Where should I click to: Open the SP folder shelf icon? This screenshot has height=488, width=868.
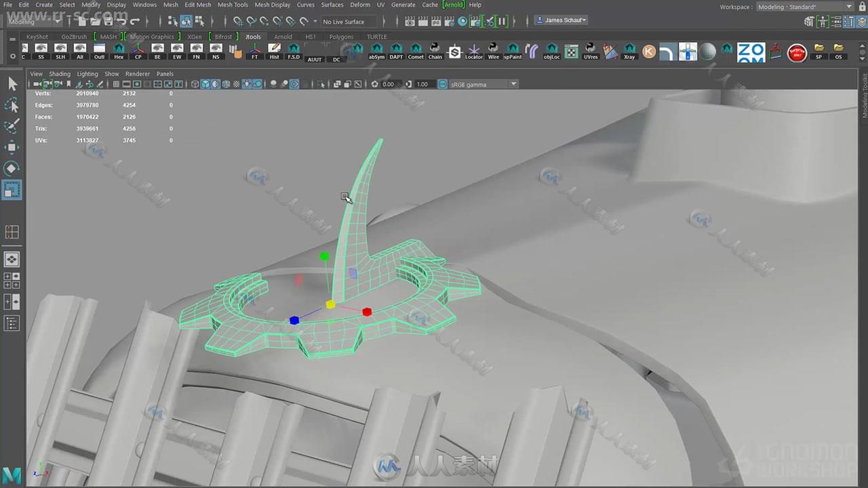click(819, 52)
